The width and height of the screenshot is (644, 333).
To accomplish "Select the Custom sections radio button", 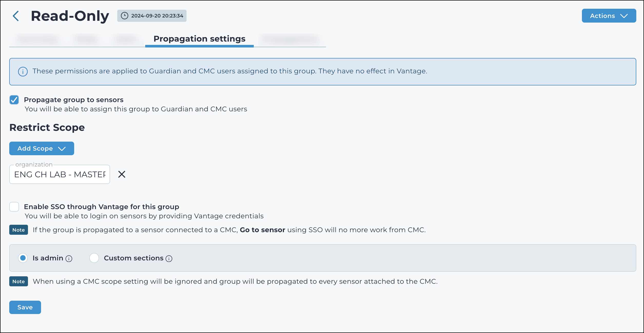I will 94,258.
